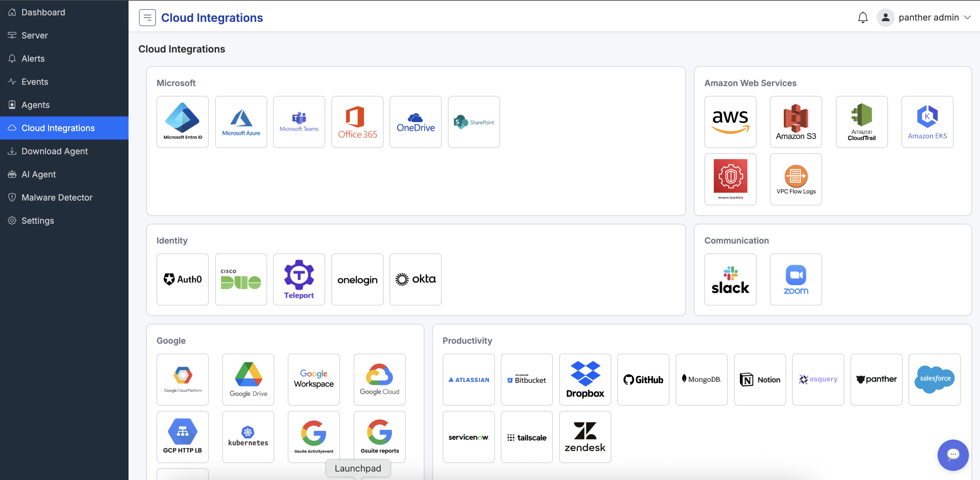Select the Amazon EKS integration
Screen dimensions: 980x480
point(927,122)
